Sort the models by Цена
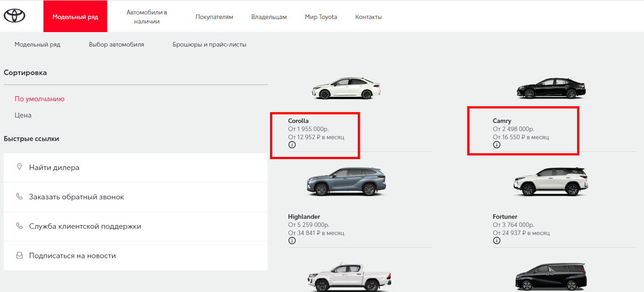The image size is (644, 292). pyautogui.click(x=23, y=115)
